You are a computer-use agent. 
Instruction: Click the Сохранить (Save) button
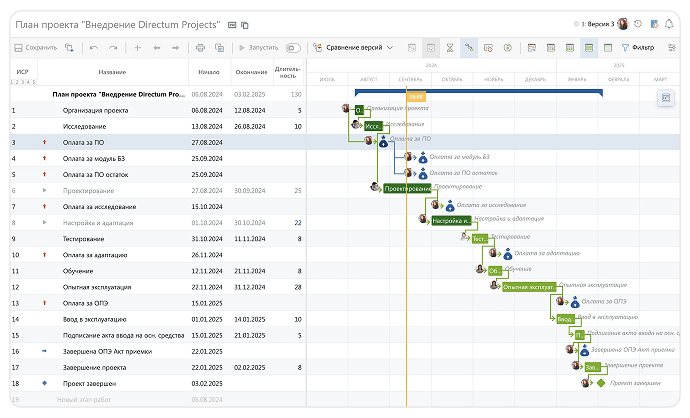click(35, 47)
